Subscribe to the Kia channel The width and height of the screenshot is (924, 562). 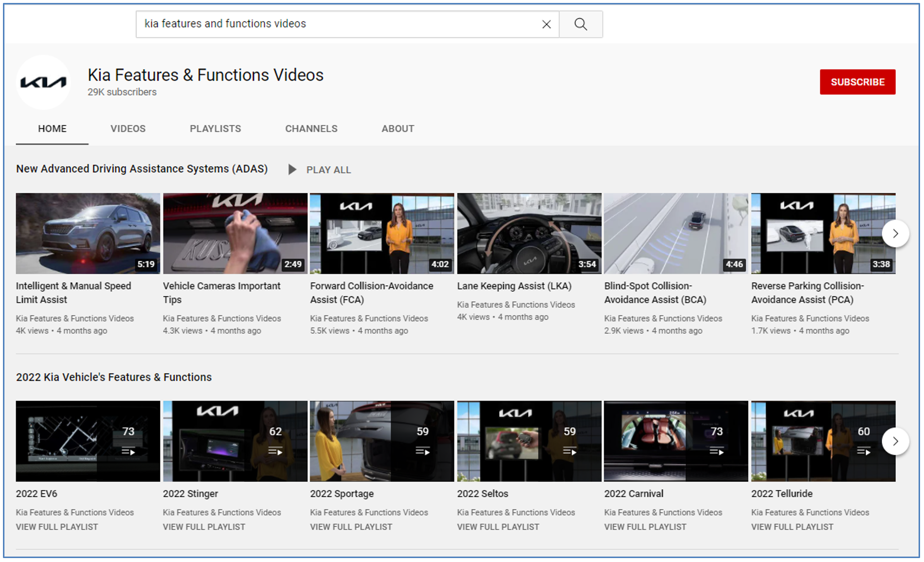pos(858,82)
